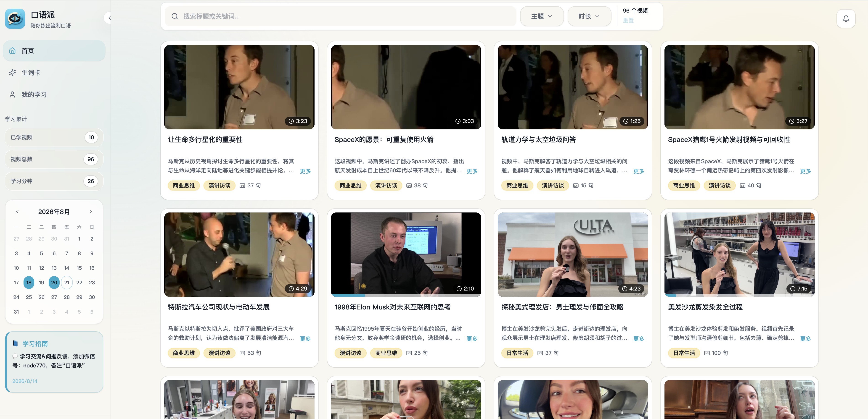
Task: Click the book icon next to 学习指南
Action: coord(15,343)
